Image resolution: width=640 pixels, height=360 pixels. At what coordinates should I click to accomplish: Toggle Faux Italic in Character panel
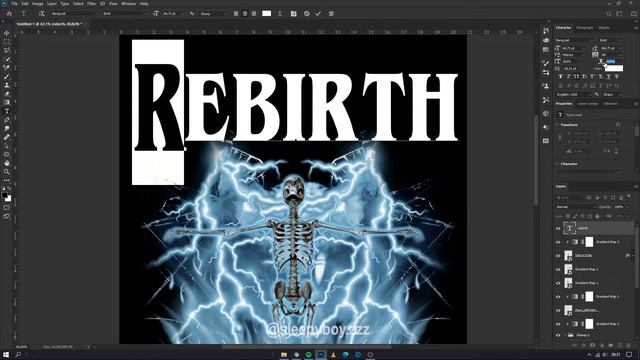point(569,77)
